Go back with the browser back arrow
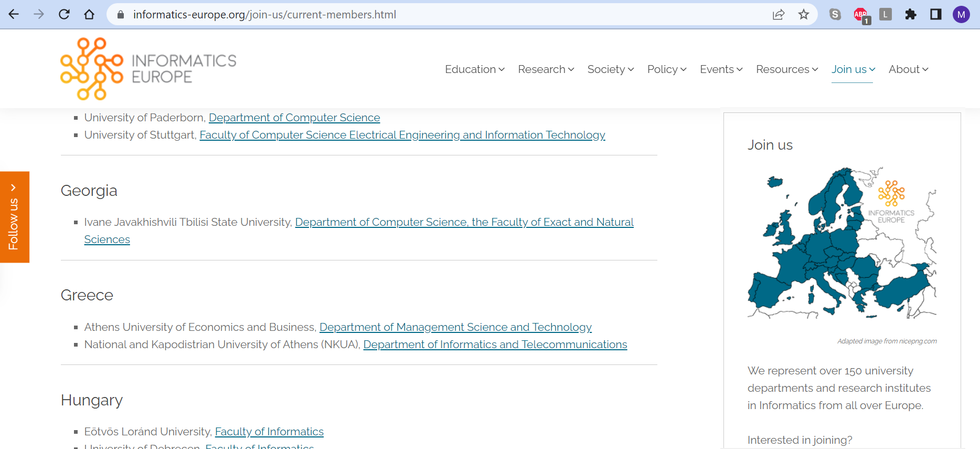 [14, 14]
